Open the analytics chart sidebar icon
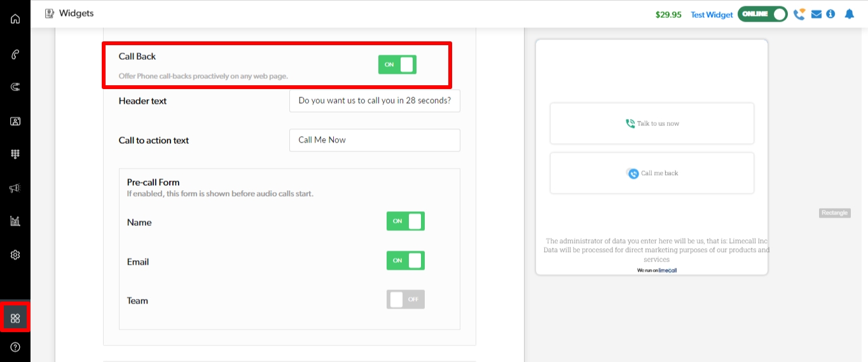This screenshot has height=362, width=868. 15,221
